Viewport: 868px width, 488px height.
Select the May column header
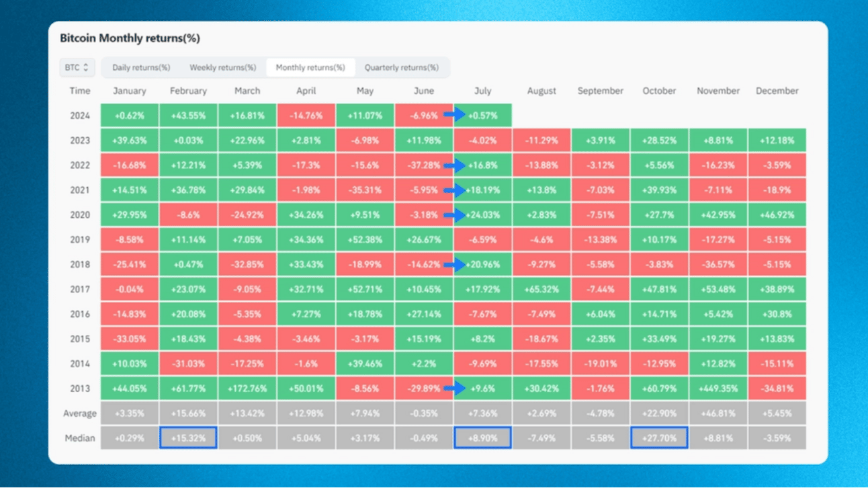pos(365,91)
